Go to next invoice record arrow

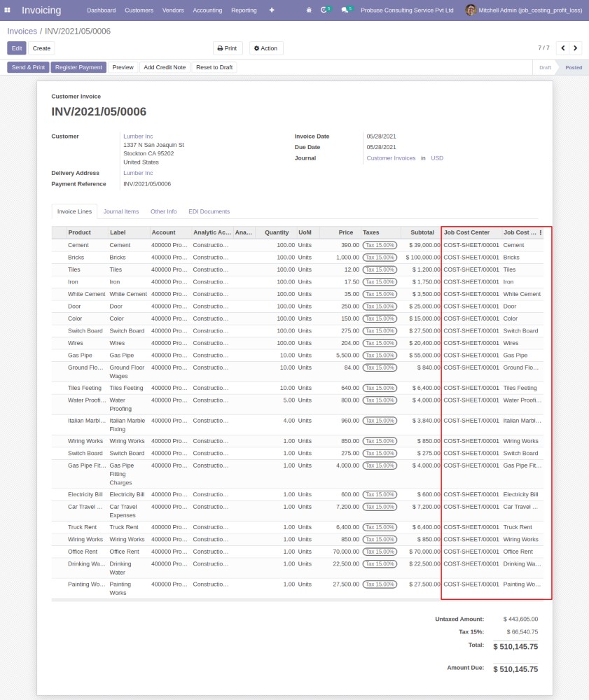pyautogui.click(x=576, y=48)
